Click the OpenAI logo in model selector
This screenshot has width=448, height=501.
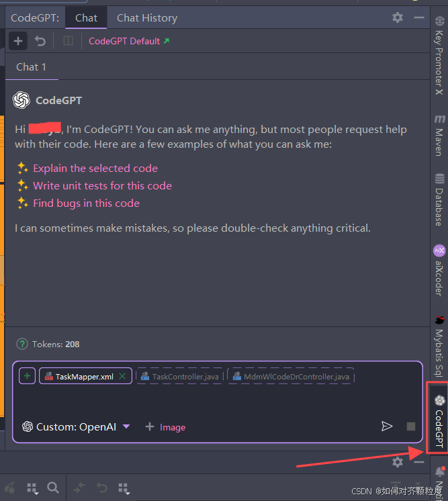28,426
